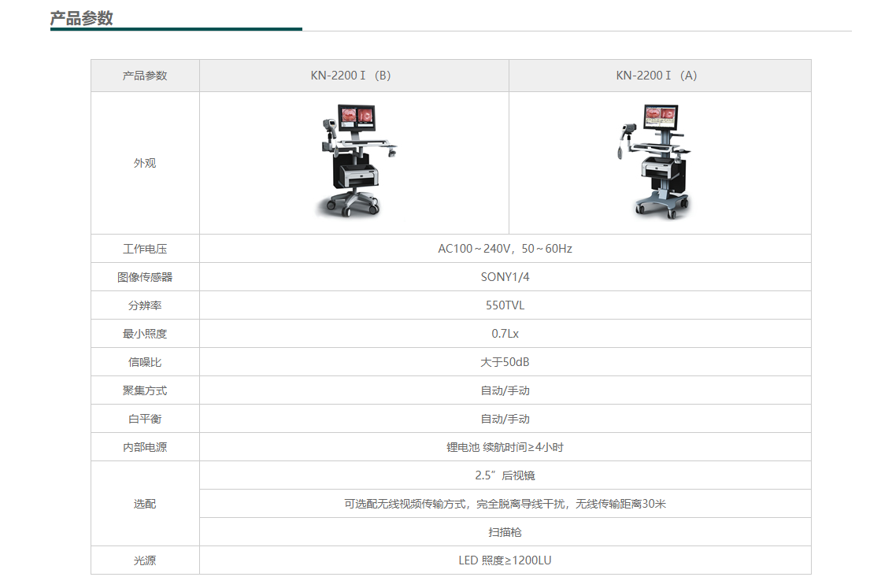Image resolution: width=870 pixels, height=588 pixels.
Task: Click the 产品参数 table header cell
Action: click(x=145, y=76)
